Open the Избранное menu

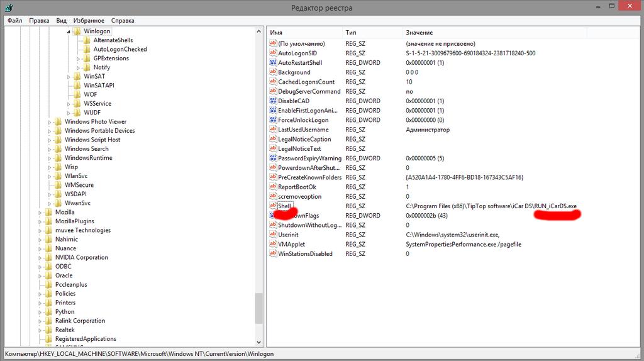(x=89, y=20)
